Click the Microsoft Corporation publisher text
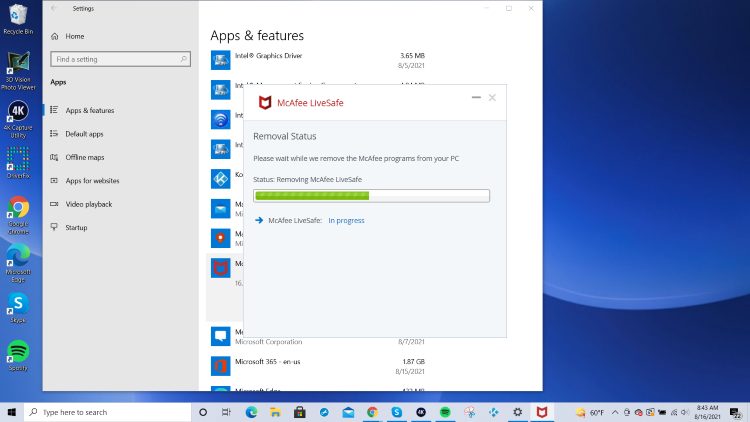 pos(268,342)
